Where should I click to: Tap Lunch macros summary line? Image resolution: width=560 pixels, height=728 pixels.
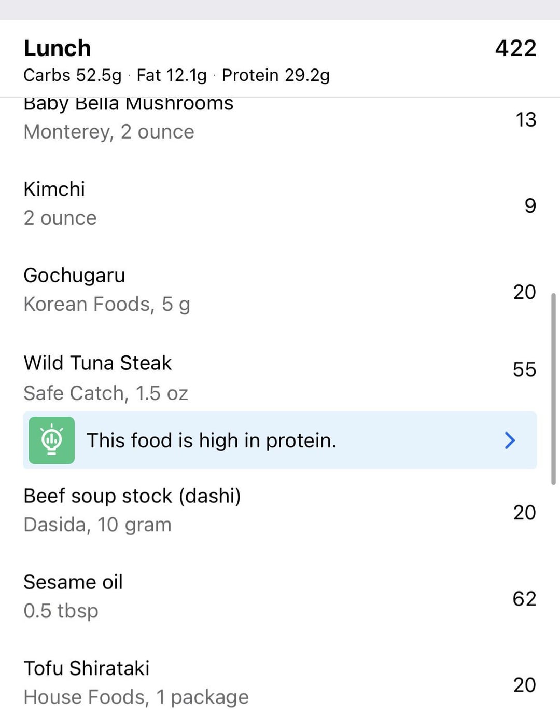click(x=176, y=76)
